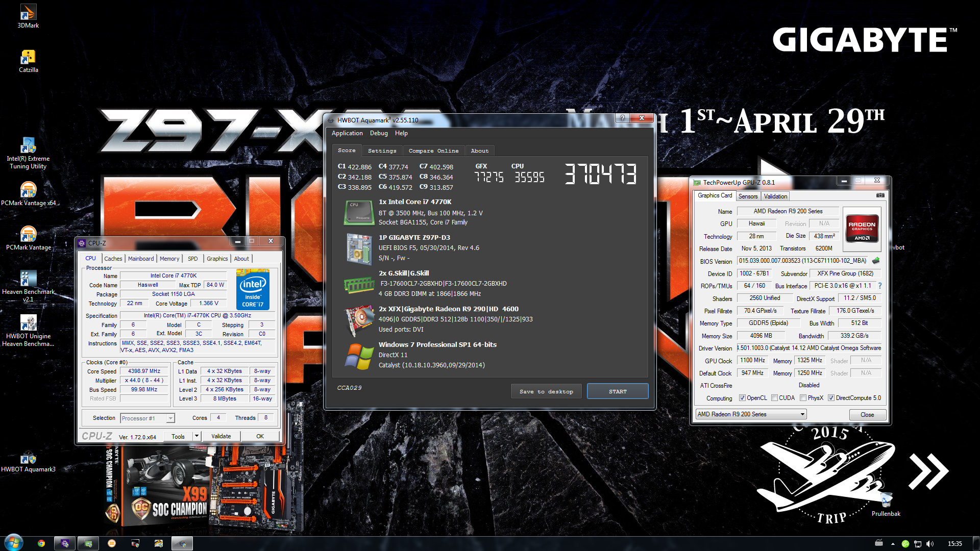Screen dimensions: 980x551
Task: Select the PCMark Vantage x64 desktop icon
Action: 28,194
